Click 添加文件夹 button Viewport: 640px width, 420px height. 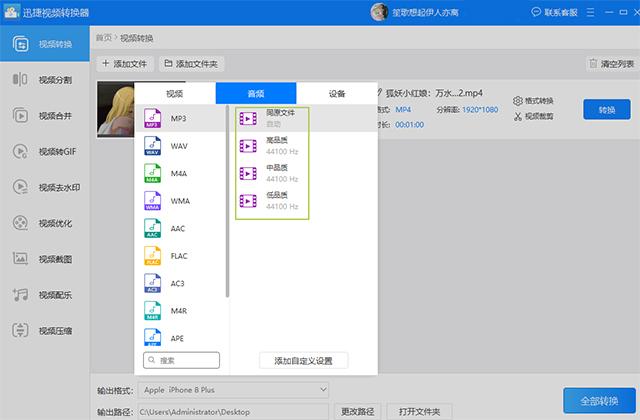(191, 64)
